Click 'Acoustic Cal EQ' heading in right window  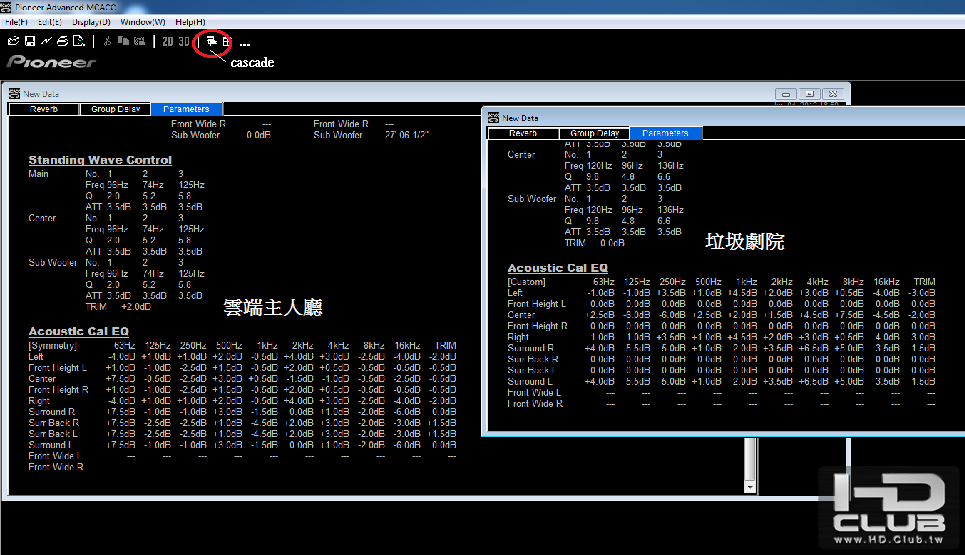coord(558,268)
